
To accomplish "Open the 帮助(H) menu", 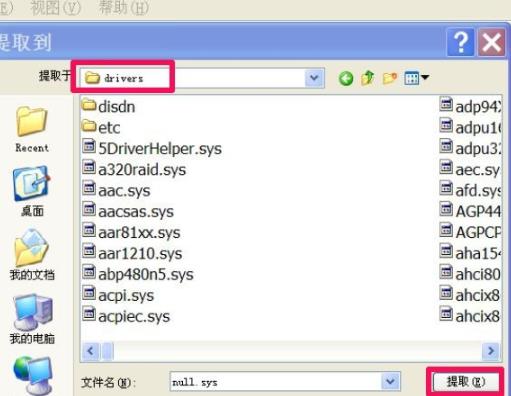I will (124, 8).
